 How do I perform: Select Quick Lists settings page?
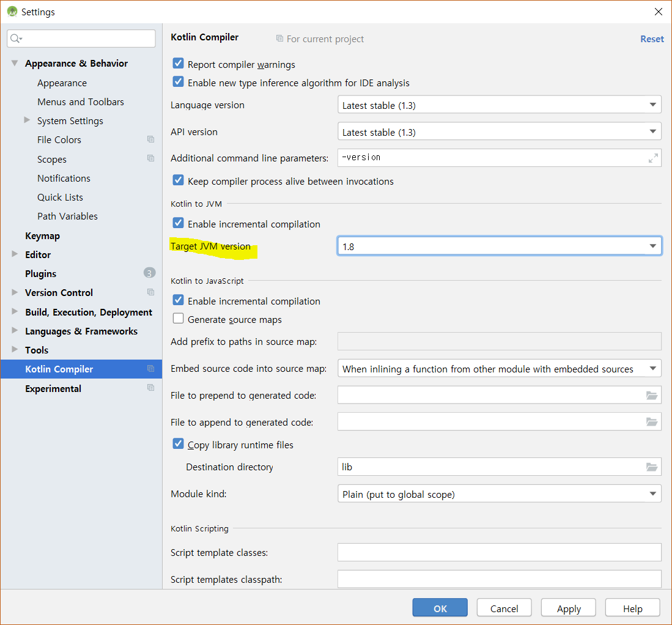pyautogui.click(x=60, y=197)
